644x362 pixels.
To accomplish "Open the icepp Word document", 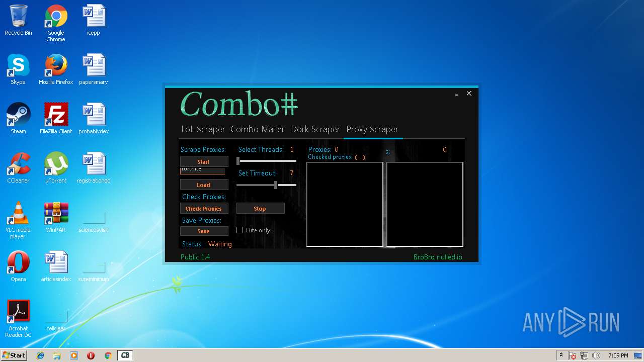I will coord(94,20).
